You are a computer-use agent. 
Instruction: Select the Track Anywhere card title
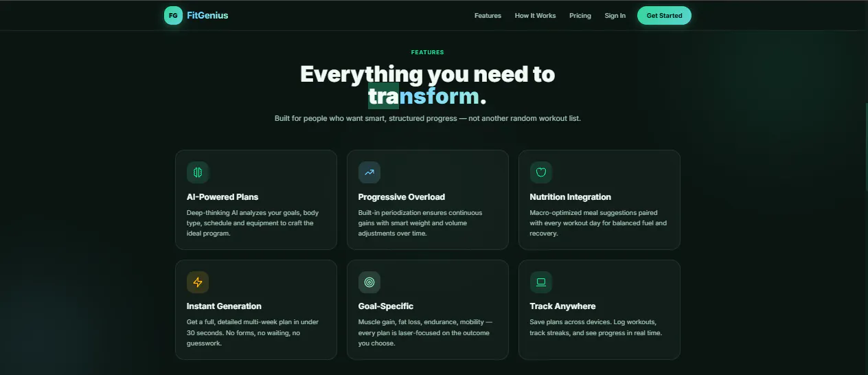pyautogui.click(x=563, y=306)
